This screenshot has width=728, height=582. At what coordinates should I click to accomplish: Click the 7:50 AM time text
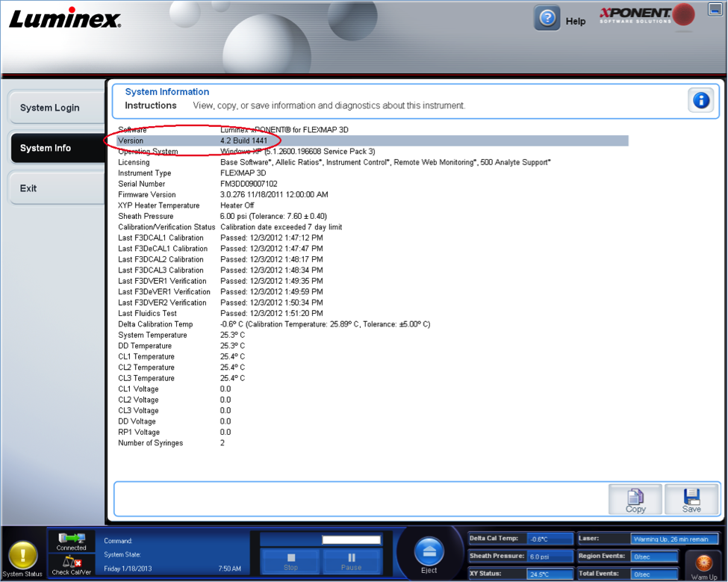tap(230, 569)
